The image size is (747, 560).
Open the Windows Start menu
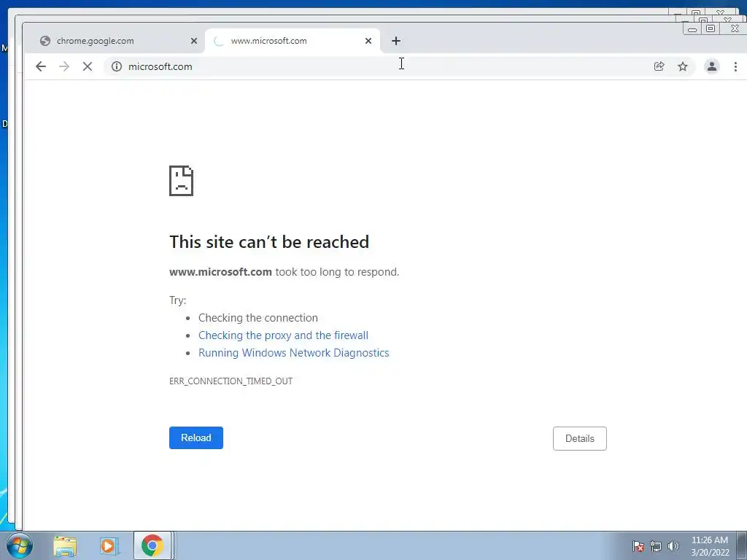pos(20,545)
